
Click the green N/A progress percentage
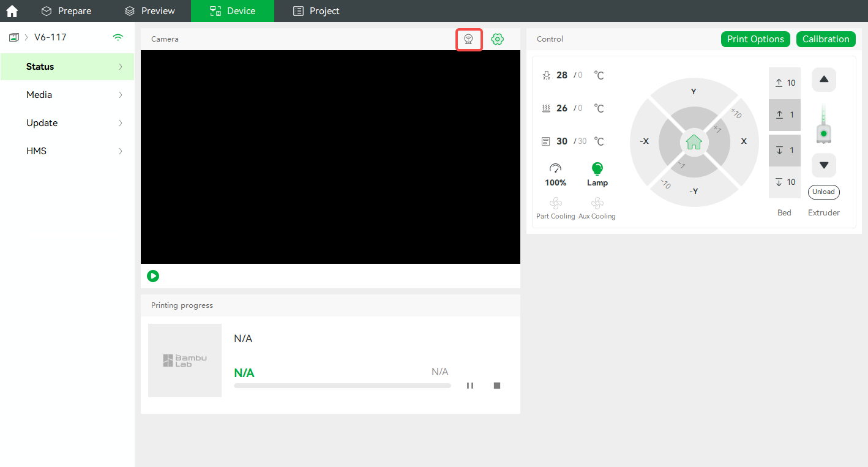tap(244, 373)
